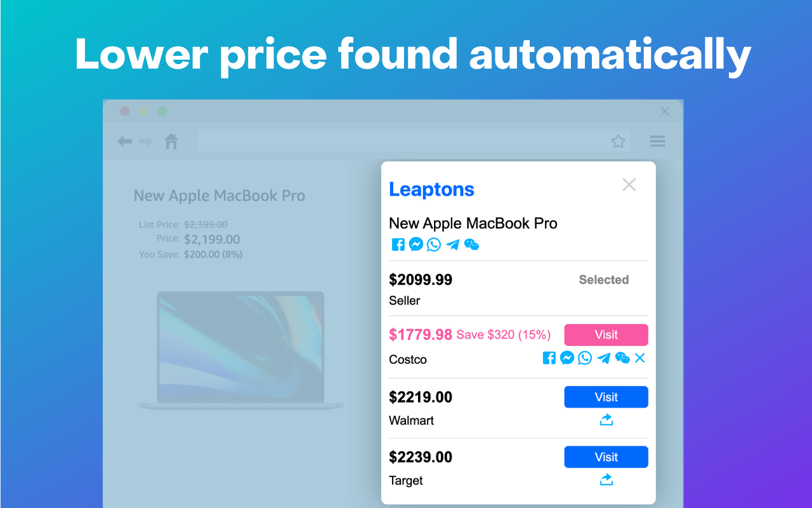Share the Costco deal on WeChat
Image resolution: width=812 pixels, height=508 pixels.
(622, 358)
